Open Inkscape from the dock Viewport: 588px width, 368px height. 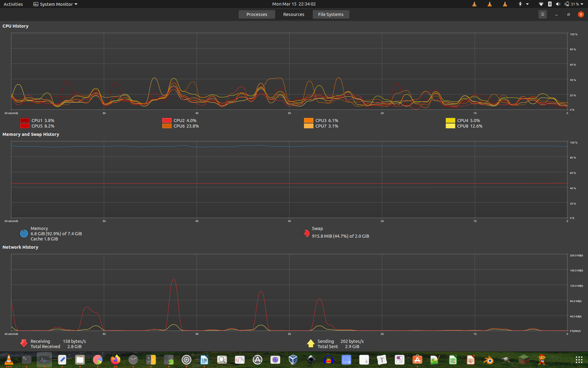(311, 360)
